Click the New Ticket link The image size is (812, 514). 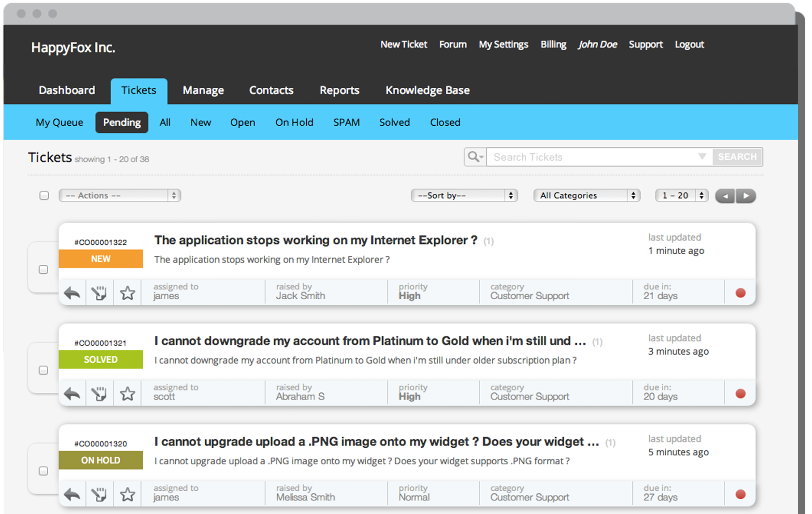pos(404,45)
